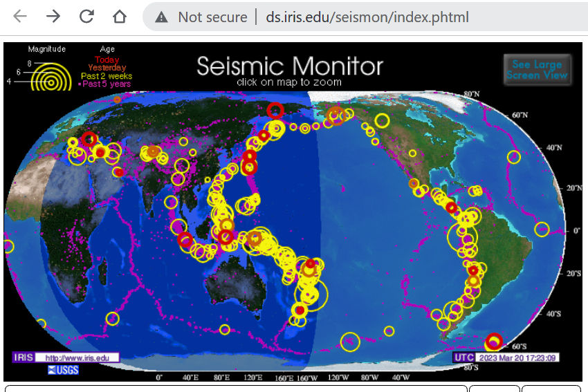This screenshot has width=588, height=392.
Task: Click the Not secure warning triangle
Action: click(161, 17)
